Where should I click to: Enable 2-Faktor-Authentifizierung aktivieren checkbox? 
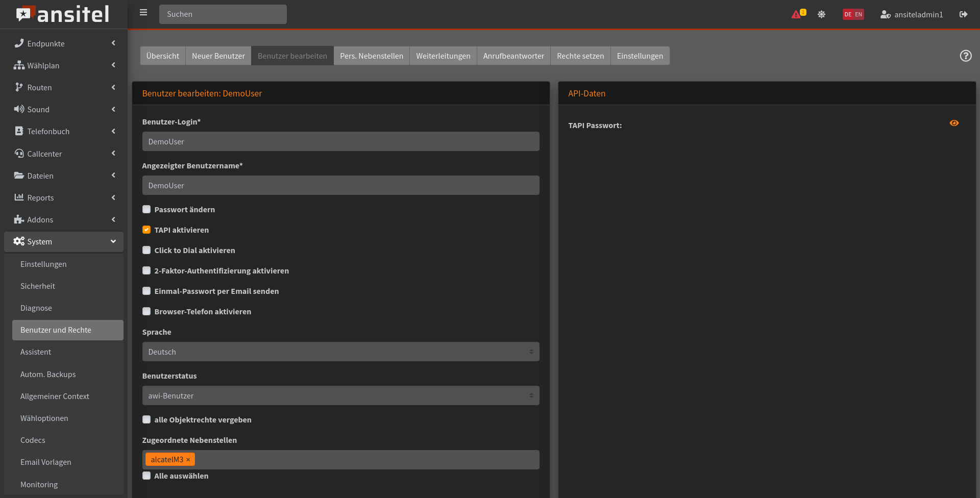pos(146,271)
